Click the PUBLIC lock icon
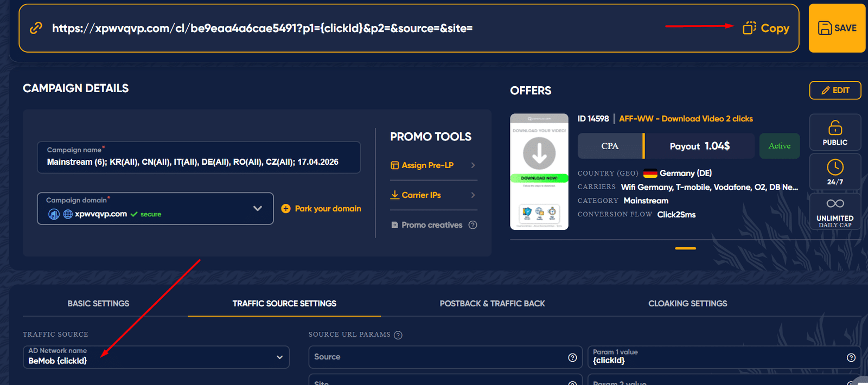868x385 pixels. [x=835, y=128]
